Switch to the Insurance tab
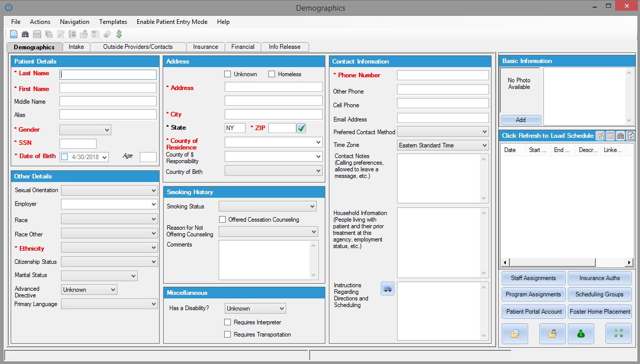This screenshot has width=640, height=364. (205, 47)
